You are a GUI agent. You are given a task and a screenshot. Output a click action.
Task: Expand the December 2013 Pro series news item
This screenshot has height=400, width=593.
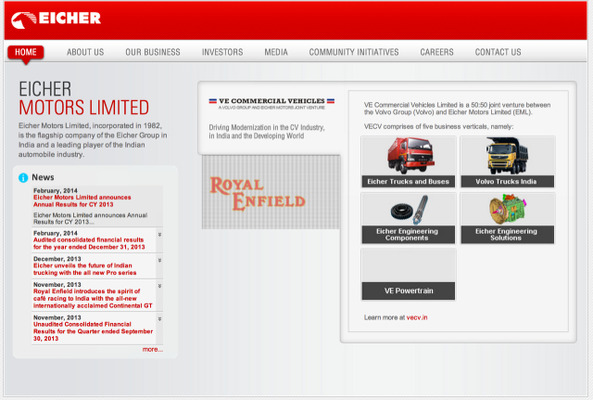pyautogui.click(x=160, y=260)
